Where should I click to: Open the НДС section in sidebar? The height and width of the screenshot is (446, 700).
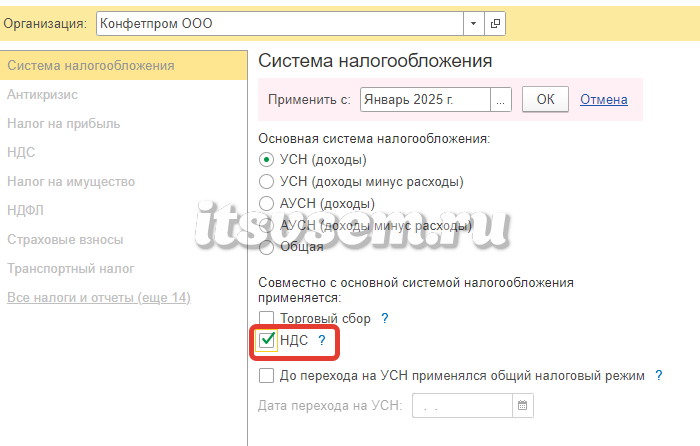21,152
